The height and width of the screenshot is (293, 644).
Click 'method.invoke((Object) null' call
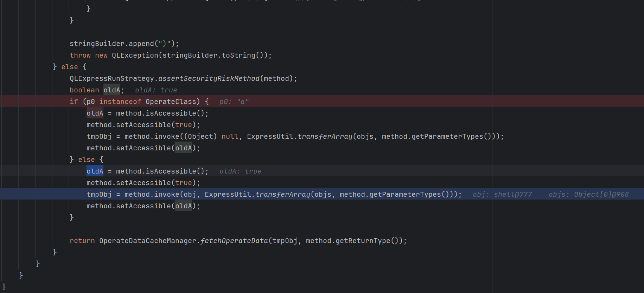click(x=181, y=136)
